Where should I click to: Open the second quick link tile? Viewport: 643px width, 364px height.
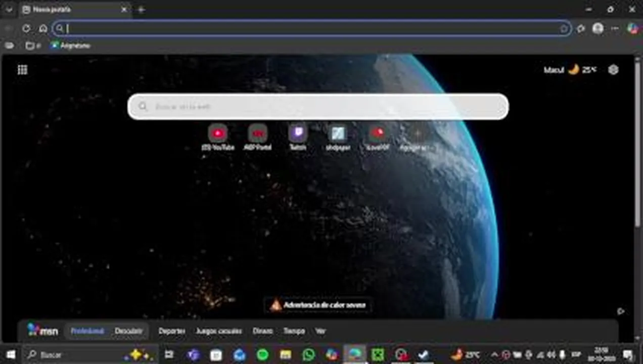[x=258, y=138]
